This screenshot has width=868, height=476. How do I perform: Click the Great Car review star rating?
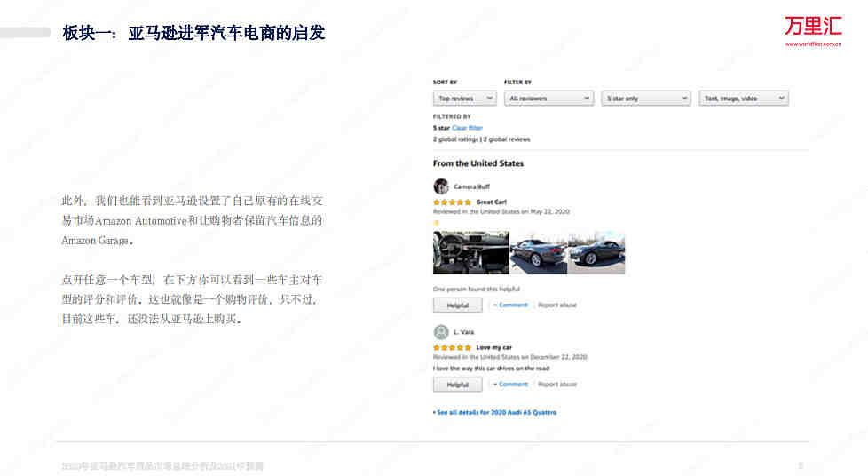[453, 202]
